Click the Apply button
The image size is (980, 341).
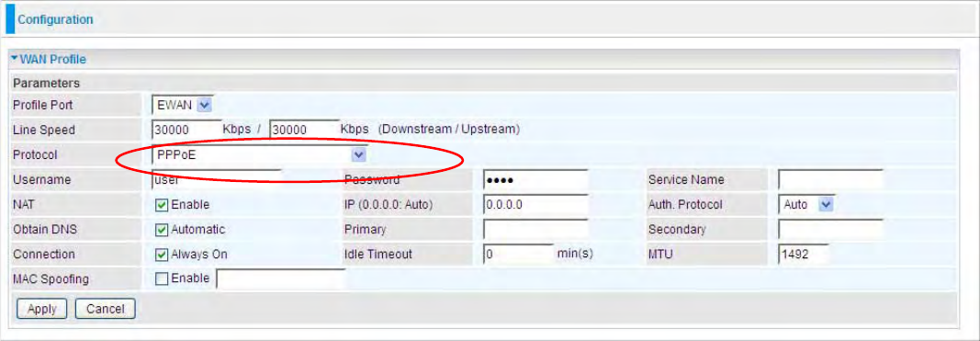point(42,309)
